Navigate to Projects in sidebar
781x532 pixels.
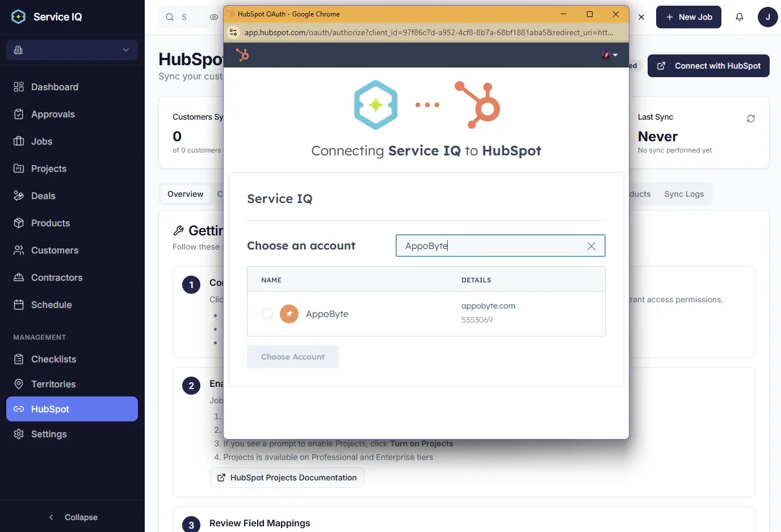(x=72, y=168)
